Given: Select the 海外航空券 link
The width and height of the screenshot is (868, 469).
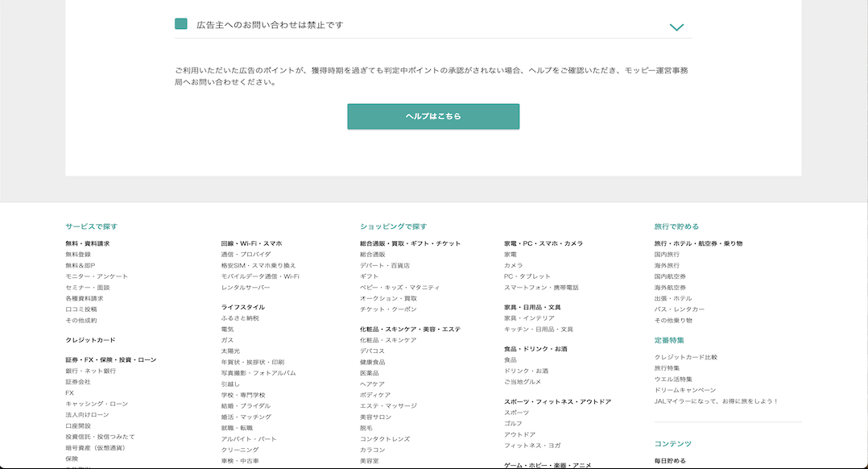Looking at the screenshot, I should (x=670, y=288).
